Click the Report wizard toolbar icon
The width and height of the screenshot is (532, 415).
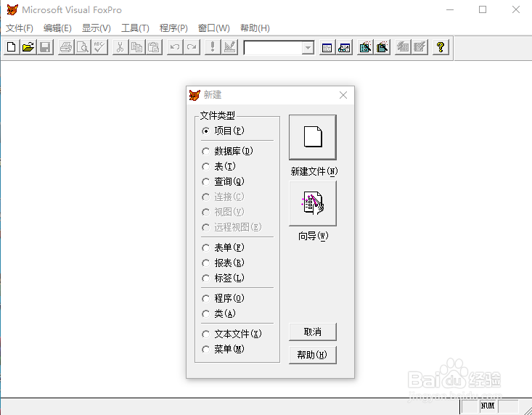click(382, 46)
